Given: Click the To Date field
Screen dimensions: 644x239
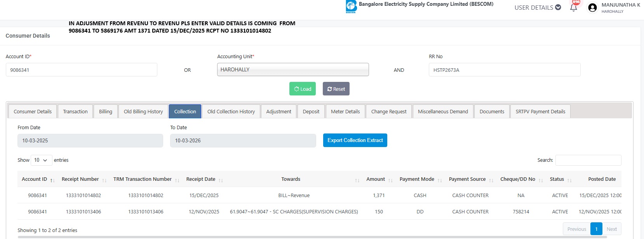Looking at the screenshot, I should (243, 140).
